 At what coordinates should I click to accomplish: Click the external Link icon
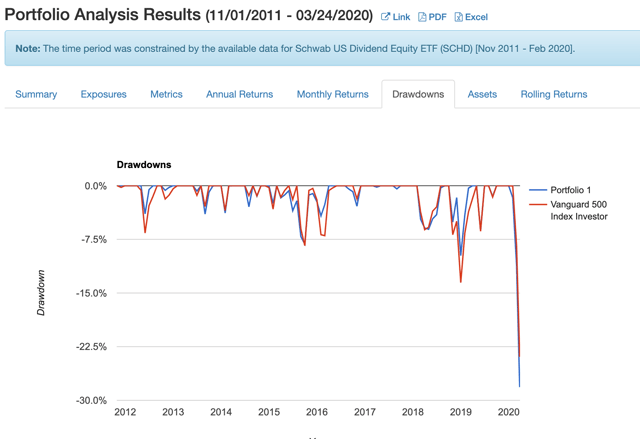point(385,17)
